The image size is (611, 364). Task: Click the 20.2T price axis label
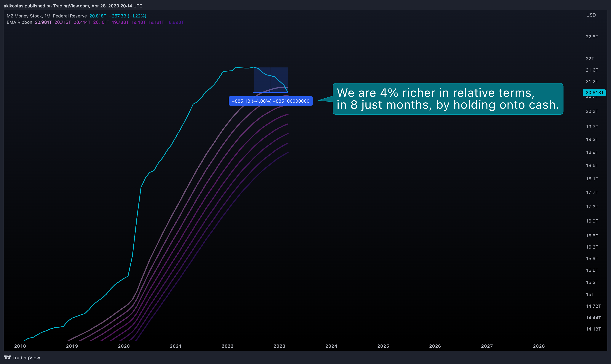point(592,111)
